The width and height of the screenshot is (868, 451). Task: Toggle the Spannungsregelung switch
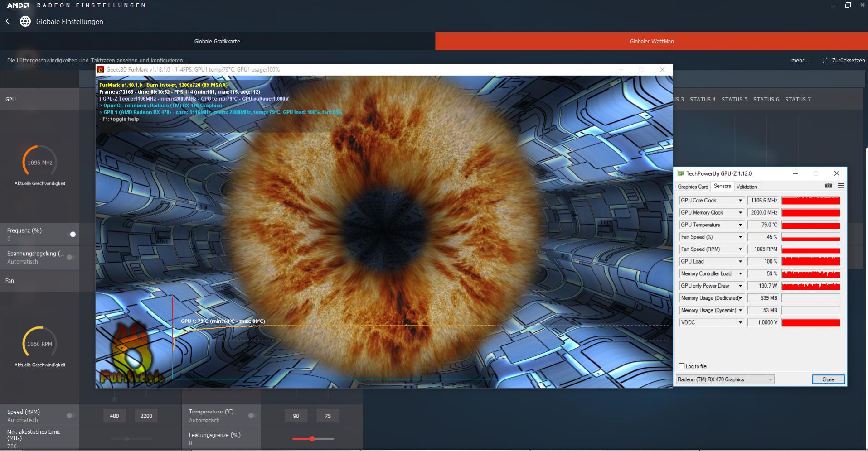pos(71,258)
